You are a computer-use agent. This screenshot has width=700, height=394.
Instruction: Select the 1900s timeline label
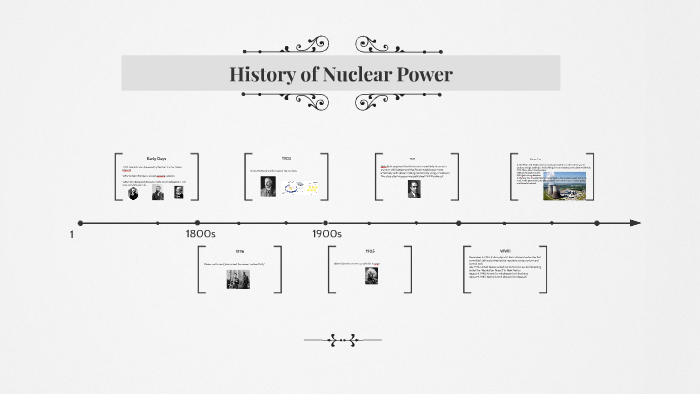[x=327, y=234]
